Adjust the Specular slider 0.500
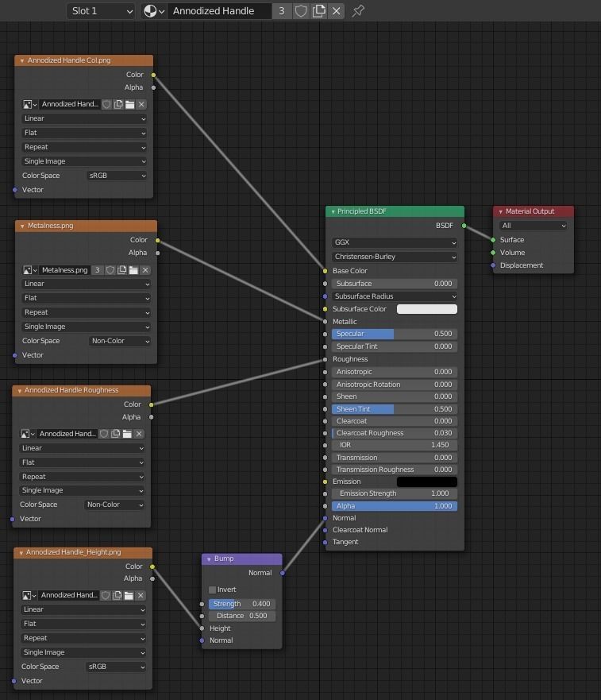This screenshot has height=700, width=601. (395, 334)
